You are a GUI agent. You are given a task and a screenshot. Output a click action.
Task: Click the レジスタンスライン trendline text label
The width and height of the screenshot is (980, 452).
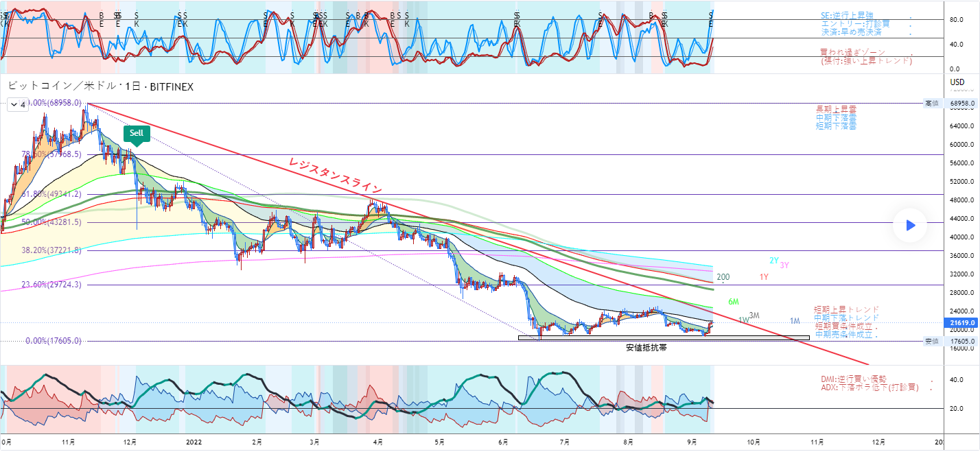pos(335,175)
